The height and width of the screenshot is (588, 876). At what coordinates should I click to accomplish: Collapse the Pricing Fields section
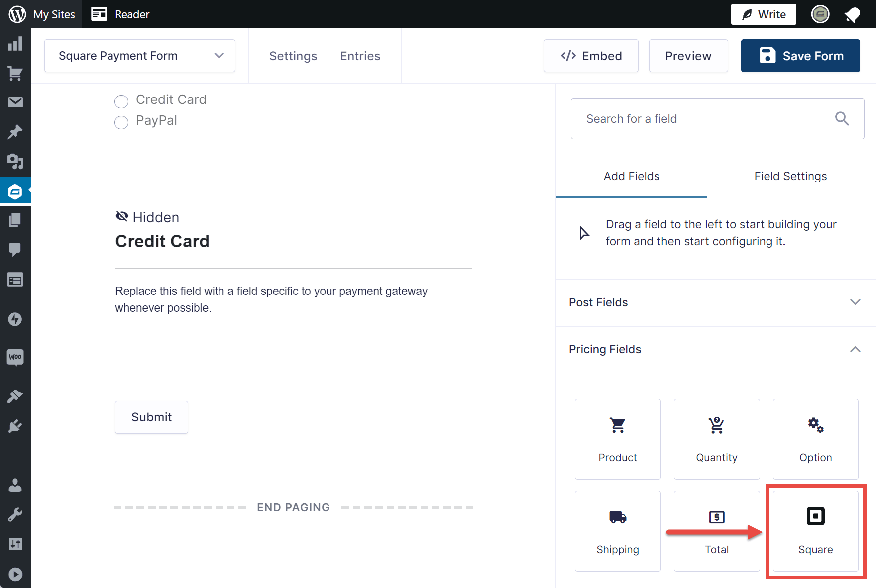(716, 349)
